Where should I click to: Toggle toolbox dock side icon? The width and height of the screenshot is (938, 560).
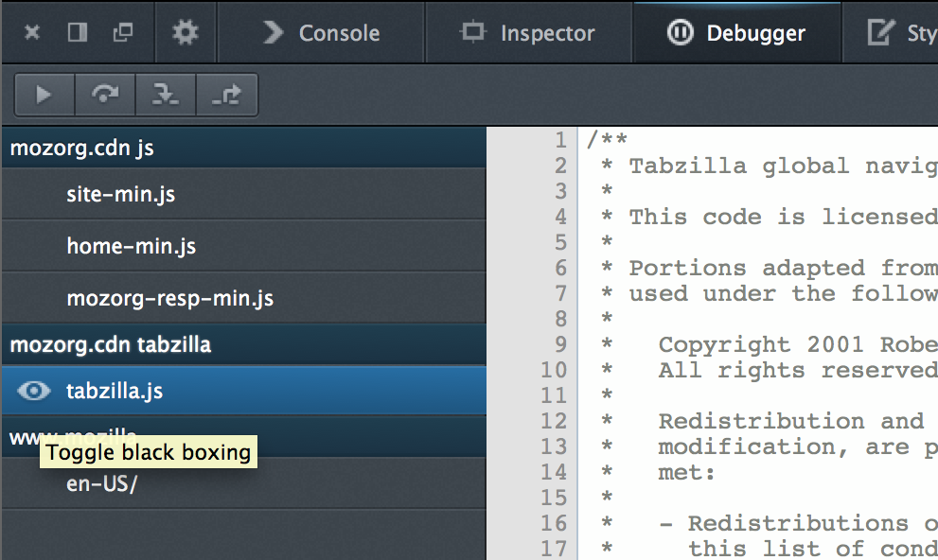[78, 33]
